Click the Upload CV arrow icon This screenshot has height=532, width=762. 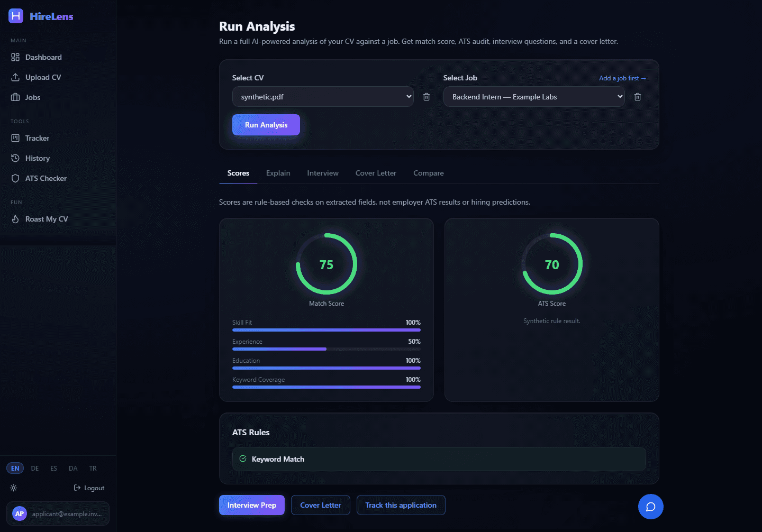15,77
